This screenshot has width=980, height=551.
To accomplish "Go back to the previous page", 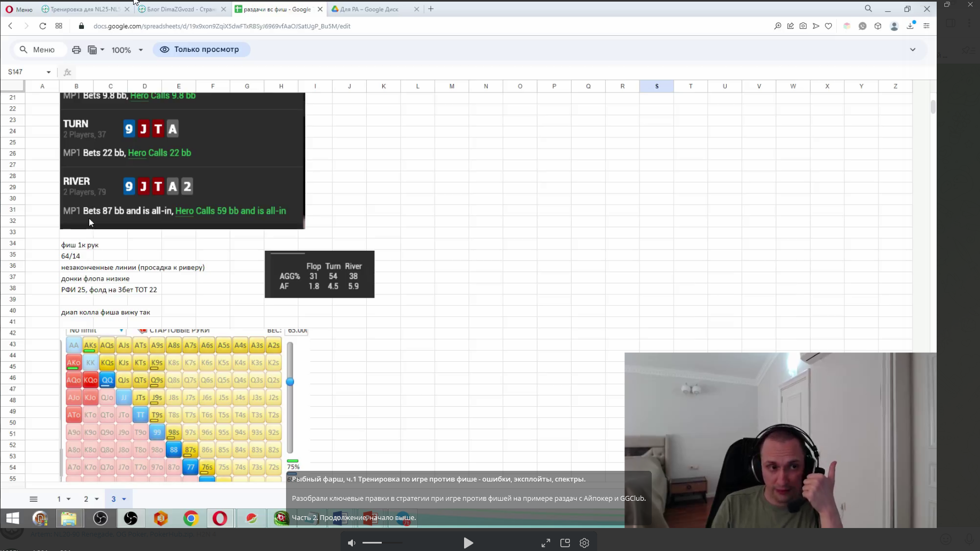I will click(x=10, y=26).
